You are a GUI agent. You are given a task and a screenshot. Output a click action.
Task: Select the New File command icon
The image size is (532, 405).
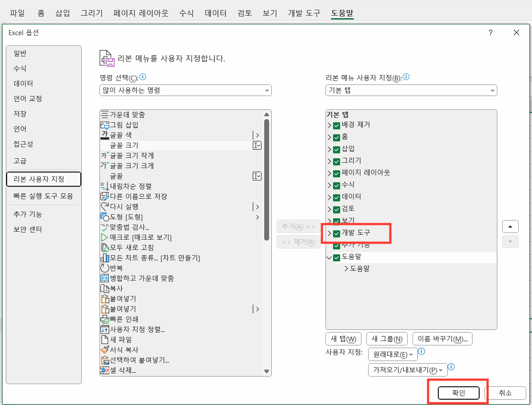(105, 339)
